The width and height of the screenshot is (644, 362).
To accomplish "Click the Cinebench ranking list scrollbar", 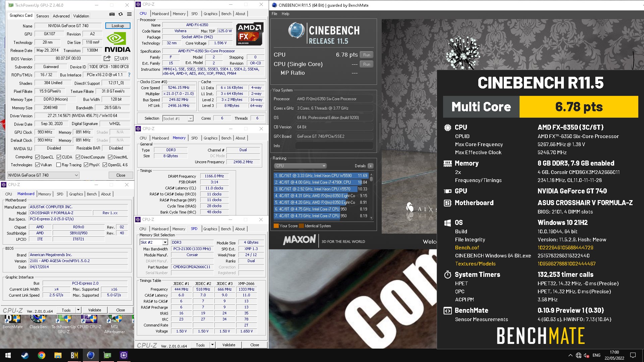I will (371, 196).
